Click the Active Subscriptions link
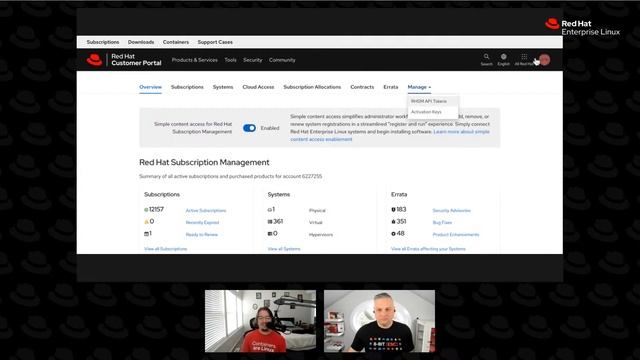 pos(206,211)
